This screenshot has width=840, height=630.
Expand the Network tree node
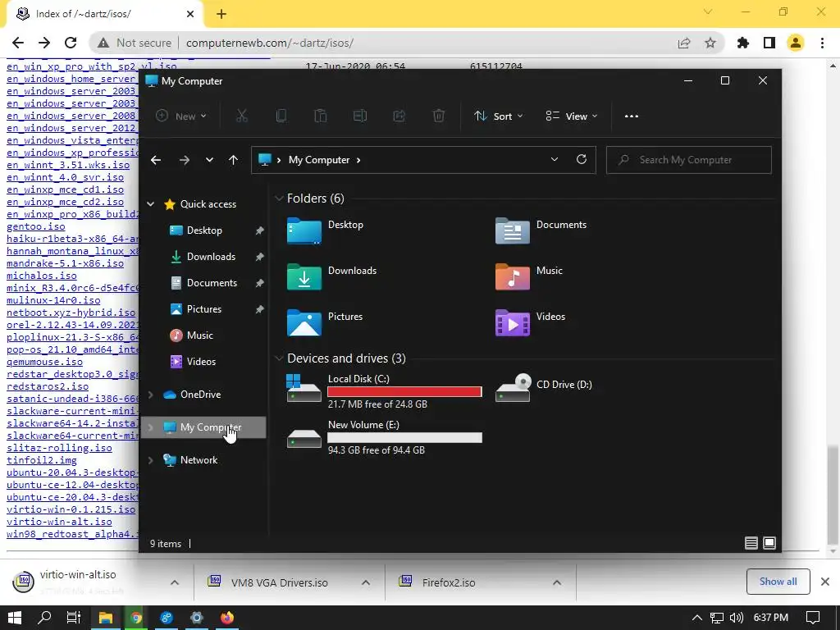151,460
